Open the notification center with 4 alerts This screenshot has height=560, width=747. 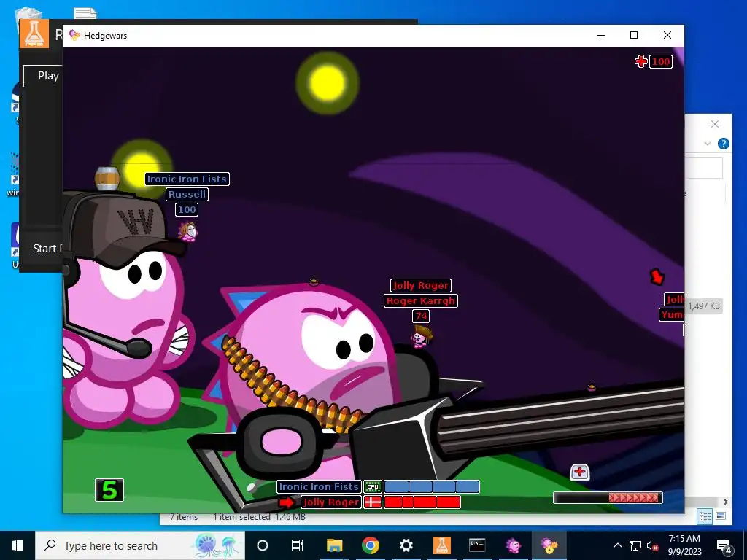point(724,545)
